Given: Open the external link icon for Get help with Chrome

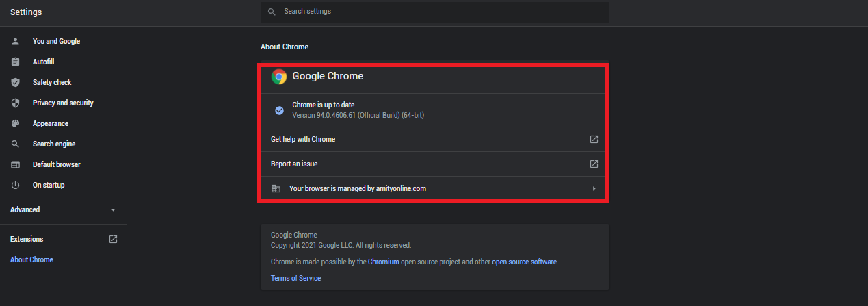Looking at the screenshot, I should [594, 139].
